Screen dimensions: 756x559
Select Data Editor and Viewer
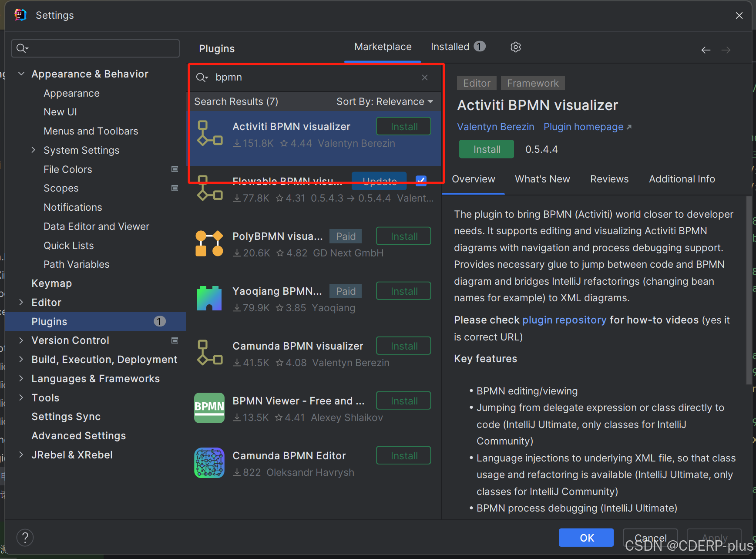pyautogui.click(x=96, y=226)
